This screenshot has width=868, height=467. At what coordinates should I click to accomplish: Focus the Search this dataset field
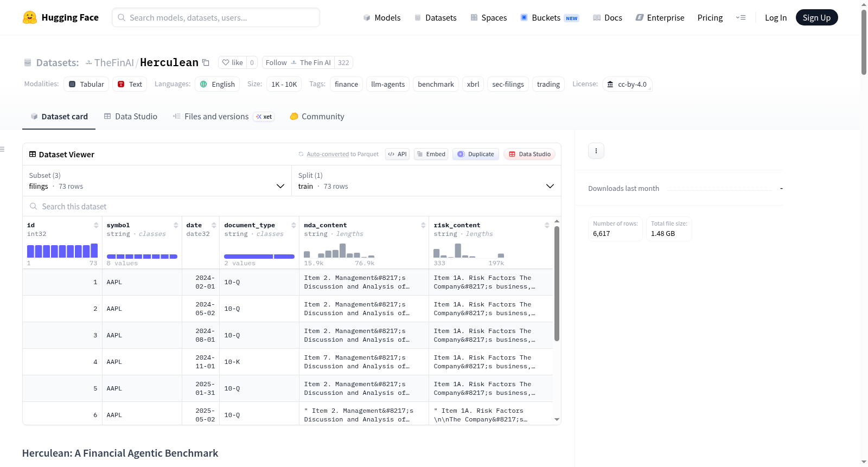click(x=292, y=206)
